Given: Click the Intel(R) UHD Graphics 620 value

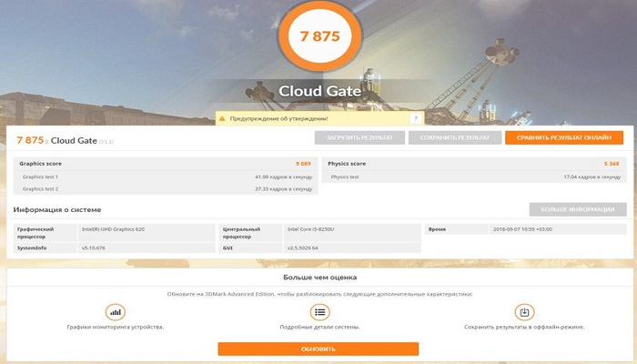Looking at the screenshot, I should 113,229.
